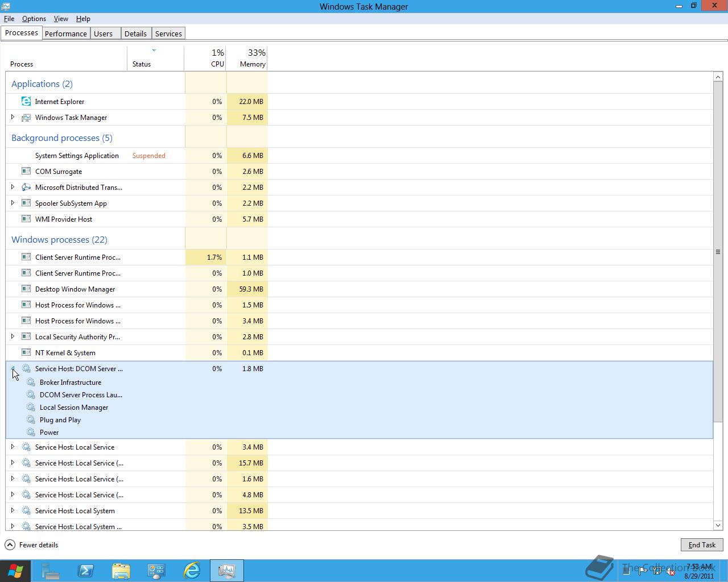Click the Plug and Play gear icon

point(31,419)
